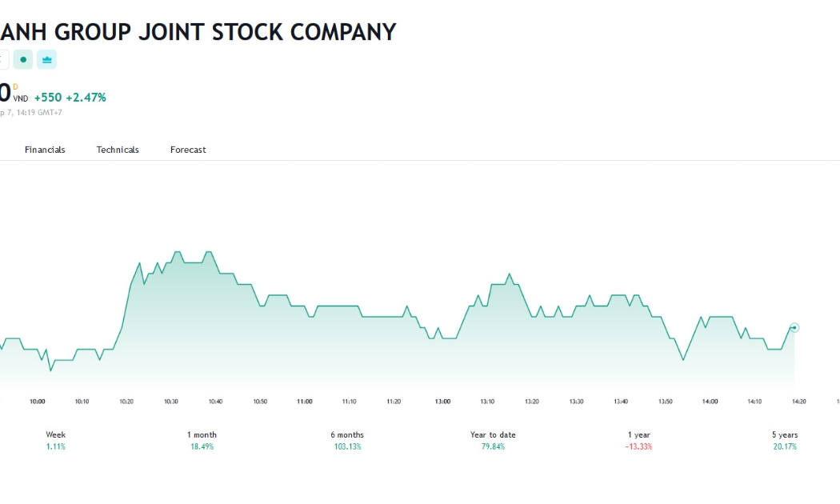Open the Forecast tab
The image size is (840, 504).
188,150
